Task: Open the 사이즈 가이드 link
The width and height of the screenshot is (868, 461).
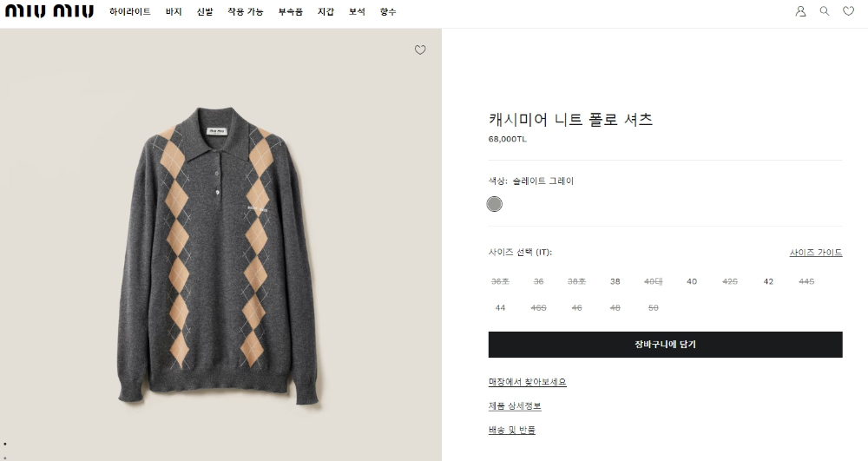Action: coord(816,253)
